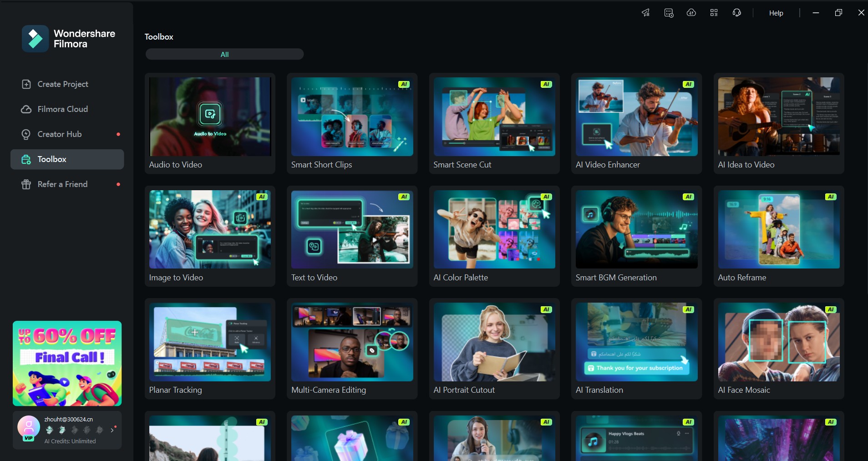Click the Text to Video label text
Viewport: 868px width, 461px height.
click(315, 278)
